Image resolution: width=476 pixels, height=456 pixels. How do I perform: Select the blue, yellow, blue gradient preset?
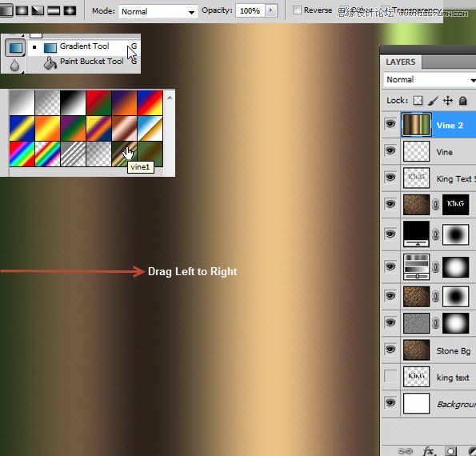(x=22, y=129)
